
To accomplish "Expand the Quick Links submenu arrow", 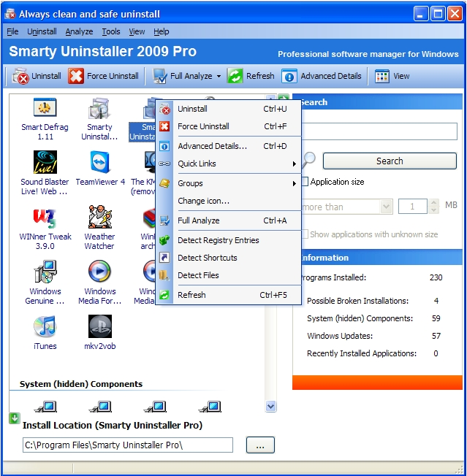I will (294, 164).
